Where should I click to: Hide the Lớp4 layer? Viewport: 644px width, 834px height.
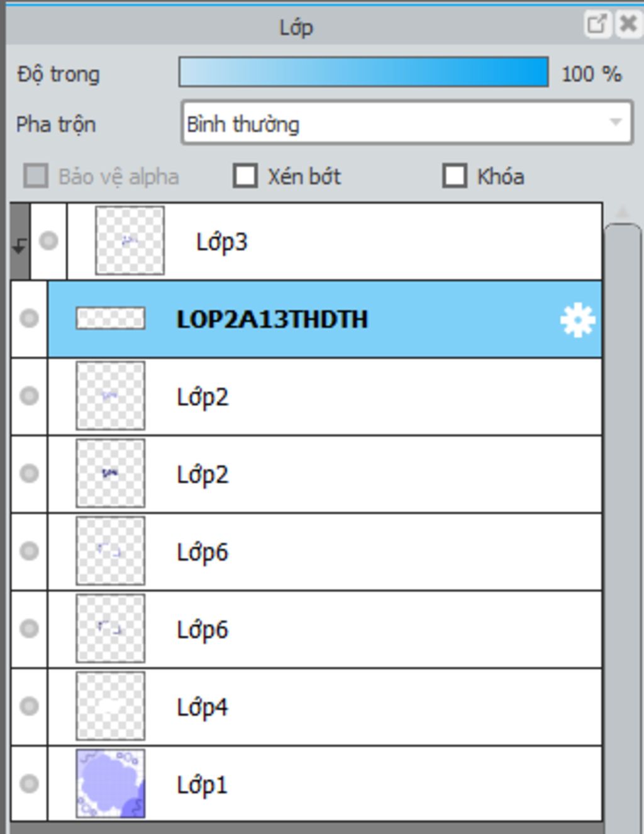pyautogui.click(x=29, y=706)
